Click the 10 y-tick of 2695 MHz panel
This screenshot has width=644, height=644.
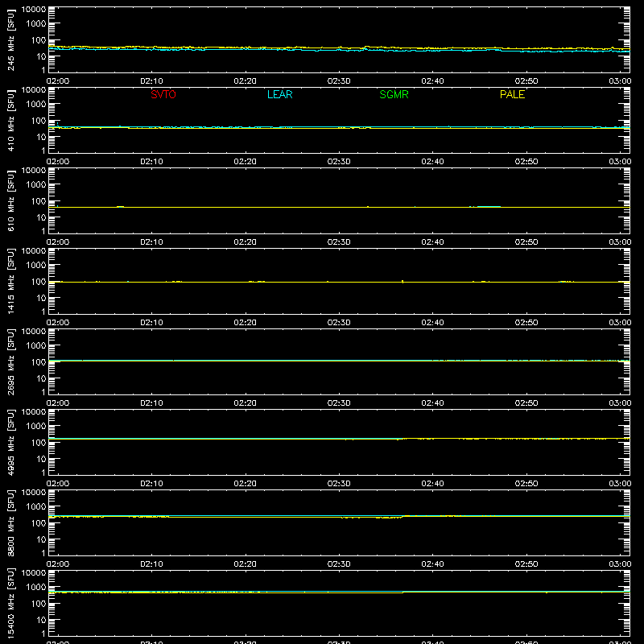41,378
